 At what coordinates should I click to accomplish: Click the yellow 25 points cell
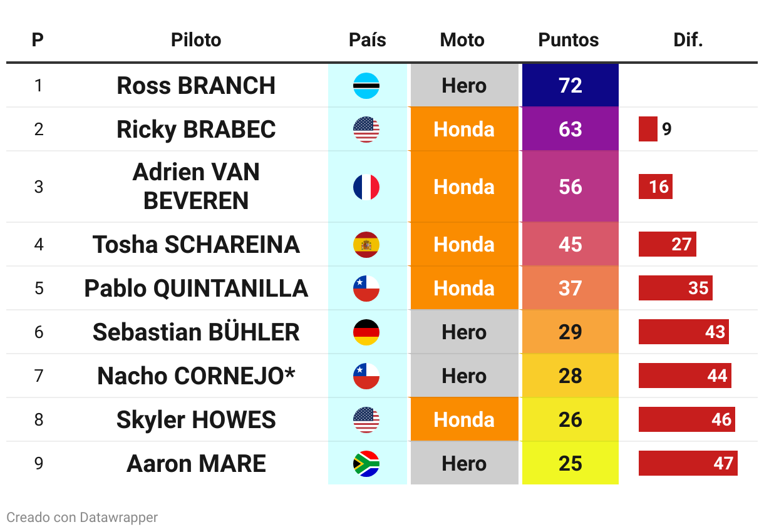pyautogui.click(x=570, y=463)
